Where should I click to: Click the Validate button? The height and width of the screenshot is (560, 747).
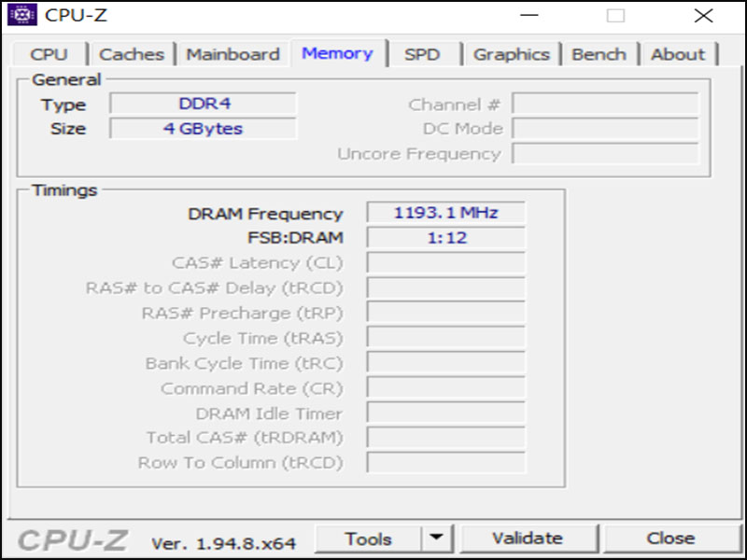pyautogui.click(x=528, y=539)
